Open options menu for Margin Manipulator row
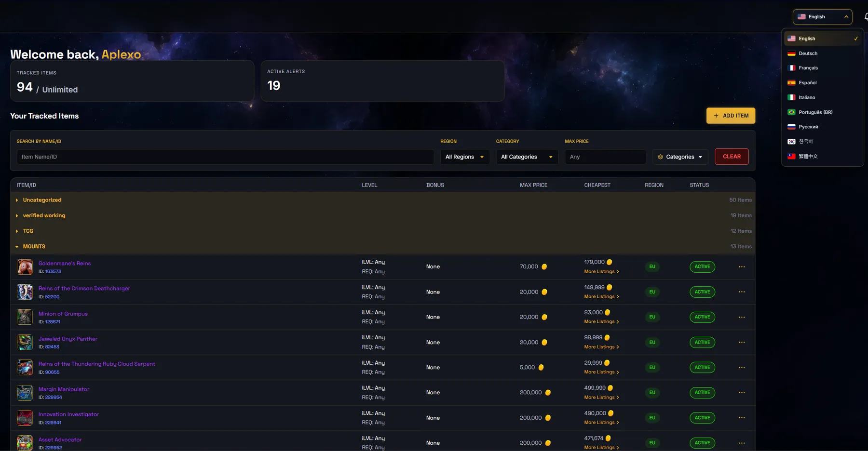The height and width of the screenshot is (451, 868). [x=742, y=393]
